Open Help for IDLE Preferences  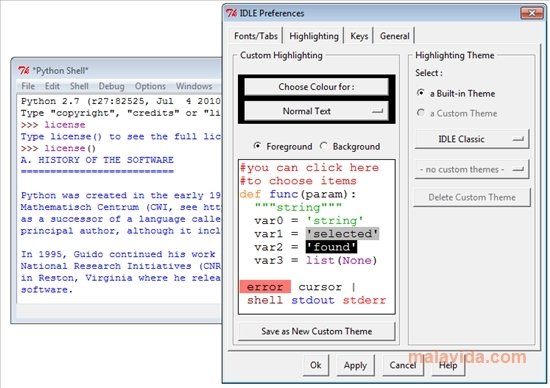[x=448, y=365]
